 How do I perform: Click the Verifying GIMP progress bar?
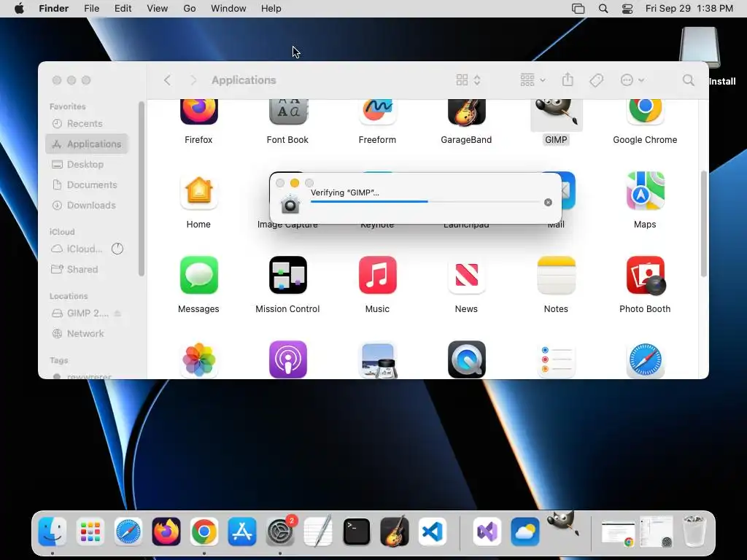(425, 201)
